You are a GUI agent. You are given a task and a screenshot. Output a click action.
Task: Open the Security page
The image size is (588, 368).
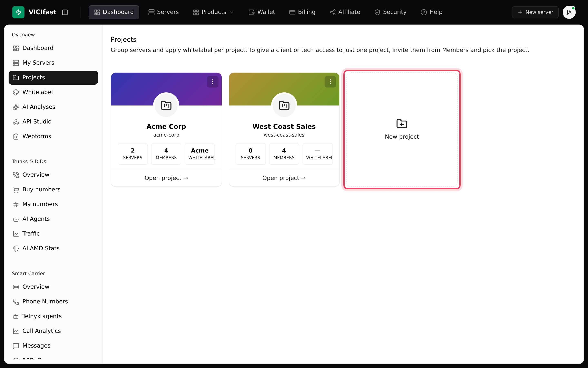coord(390,12)
